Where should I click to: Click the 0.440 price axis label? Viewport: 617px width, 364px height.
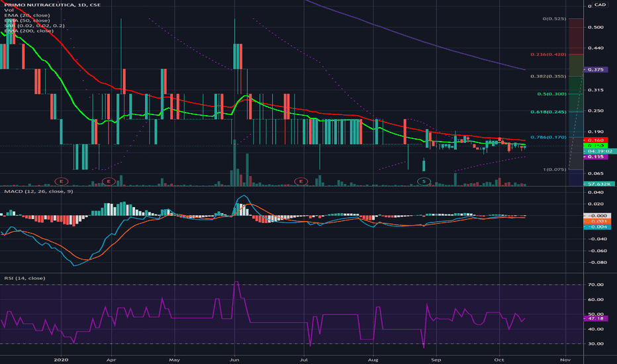click(x=595, y=48)
